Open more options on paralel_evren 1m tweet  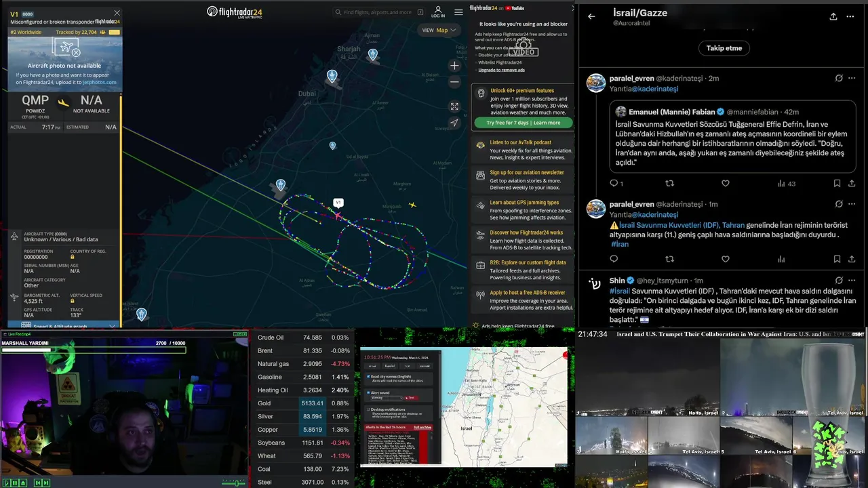point(852,204)
